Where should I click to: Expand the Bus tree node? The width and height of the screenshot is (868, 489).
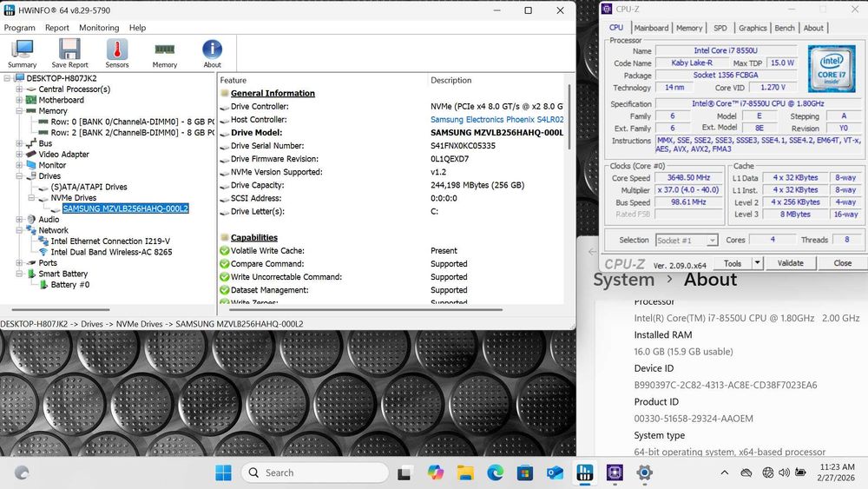click(x=19, y=143)
